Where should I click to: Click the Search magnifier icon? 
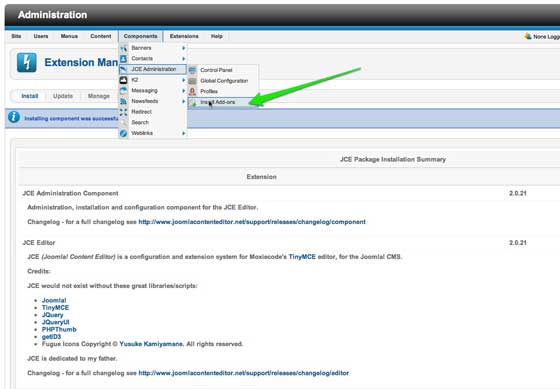[124, 123]
